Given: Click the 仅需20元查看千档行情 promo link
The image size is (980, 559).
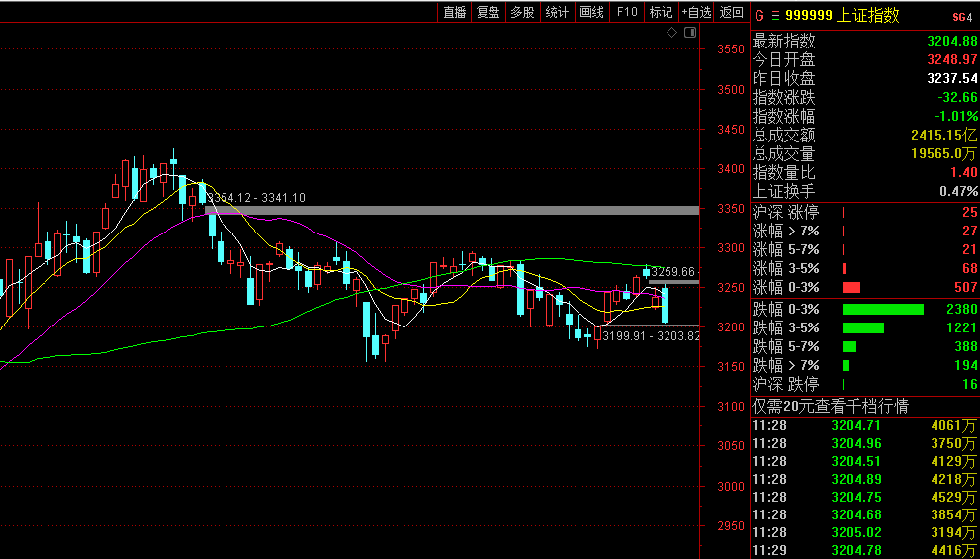Looking at the screenshot, I should pos(831,407).
